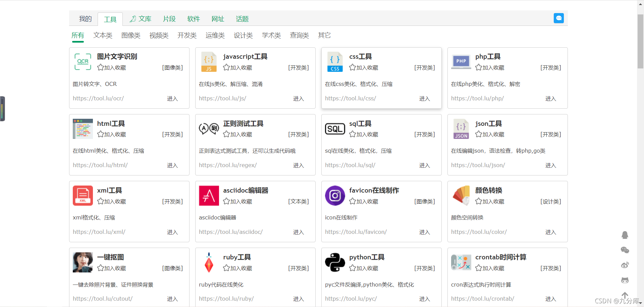The height and width of the screenshot is (307, 644).
Task: Click 进入 on the python工具 card
Action: [x=425, y=299]
